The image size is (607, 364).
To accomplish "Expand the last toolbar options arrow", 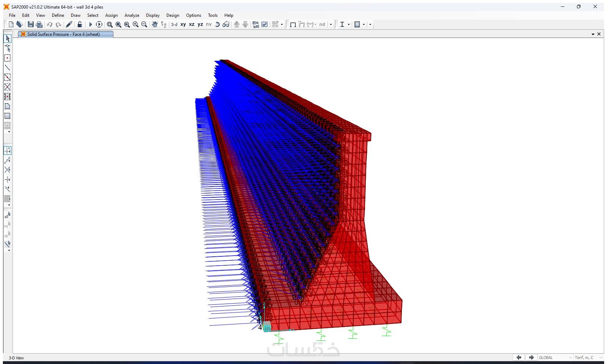I will tap(370, 25).
